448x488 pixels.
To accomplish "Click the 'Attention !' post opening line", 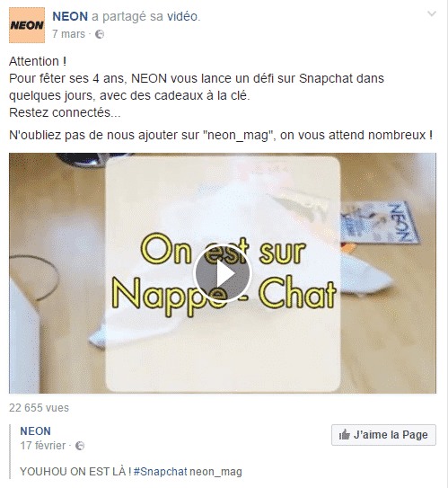I will point(38,61).
